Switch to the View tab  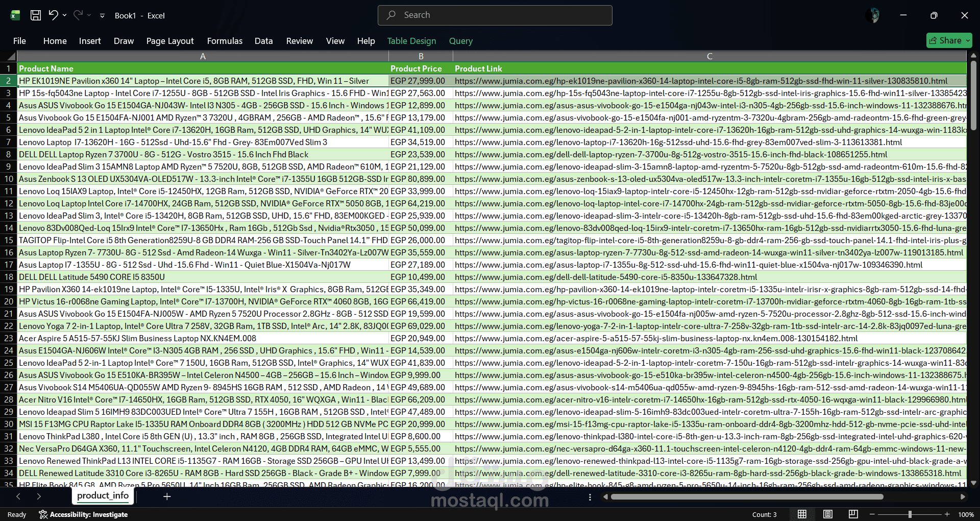pyautogui.click(x=335, y=41)
